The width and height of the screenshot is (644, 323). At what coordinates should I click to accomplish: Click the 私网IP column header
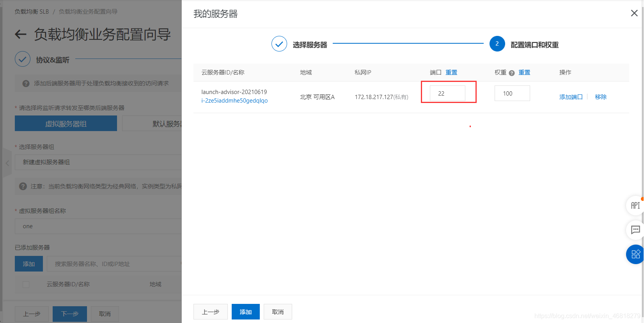(x=363, y=73)
